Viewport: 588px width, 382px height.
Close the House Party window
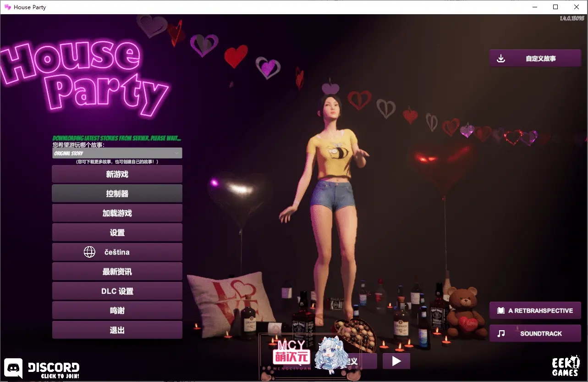coord(577,7)
